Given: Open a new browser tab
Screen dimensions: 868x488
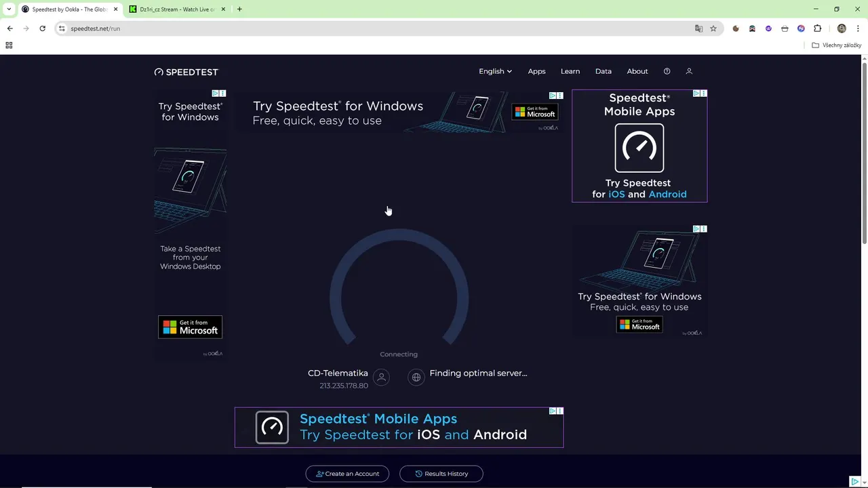Looking at the screenshot, I should pos(239,9).
